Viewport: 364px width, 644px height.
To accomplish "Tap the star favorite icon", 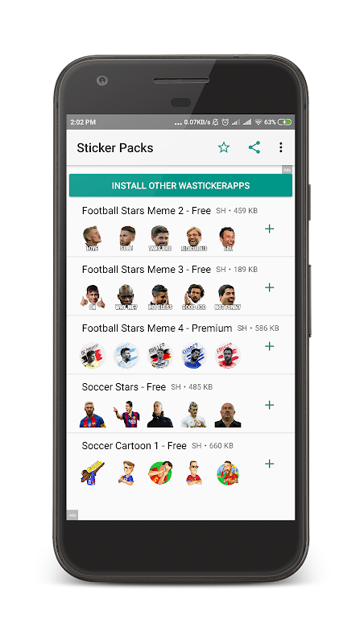I will 224,147.
